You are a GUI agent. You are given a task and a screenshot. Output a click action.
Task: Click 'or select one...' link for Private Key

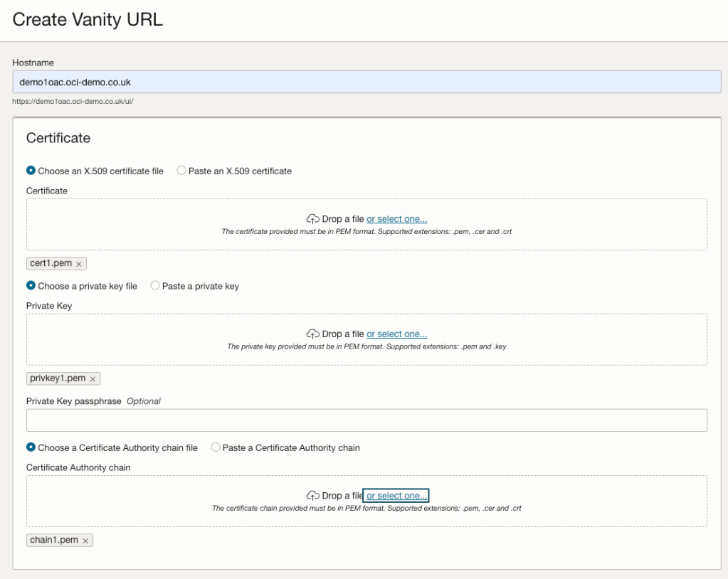[396, 334]
